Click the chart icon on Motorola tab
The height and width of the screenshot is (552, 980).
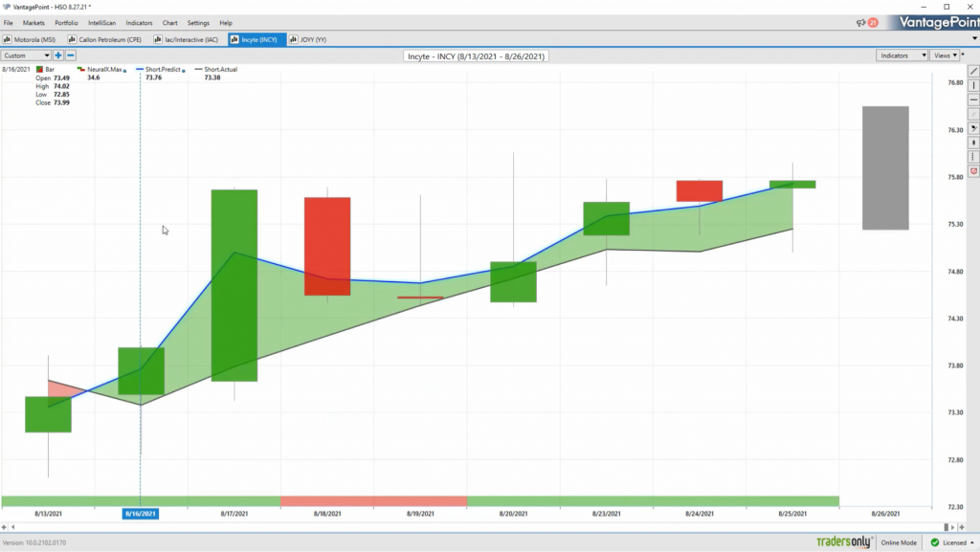[x=8, y=39]
